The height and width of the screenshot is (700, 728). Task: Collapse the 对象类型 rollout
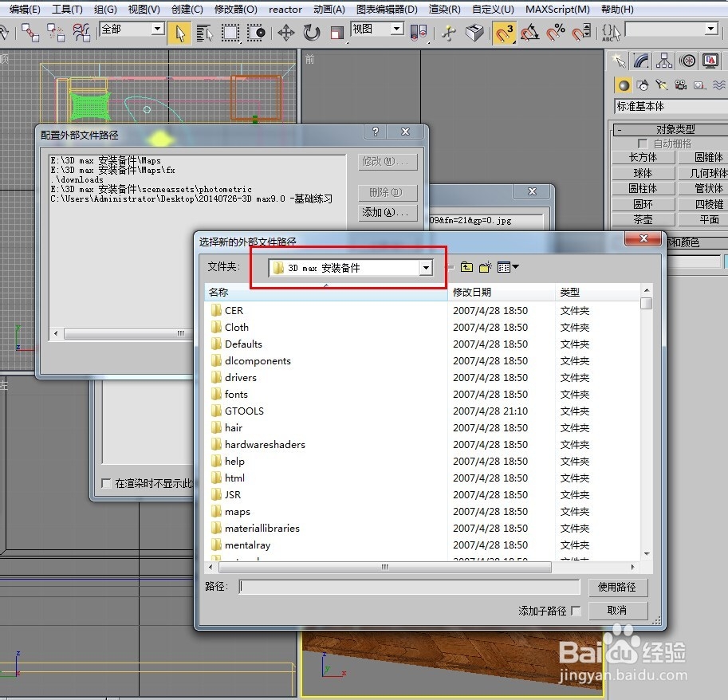(671, 129)
